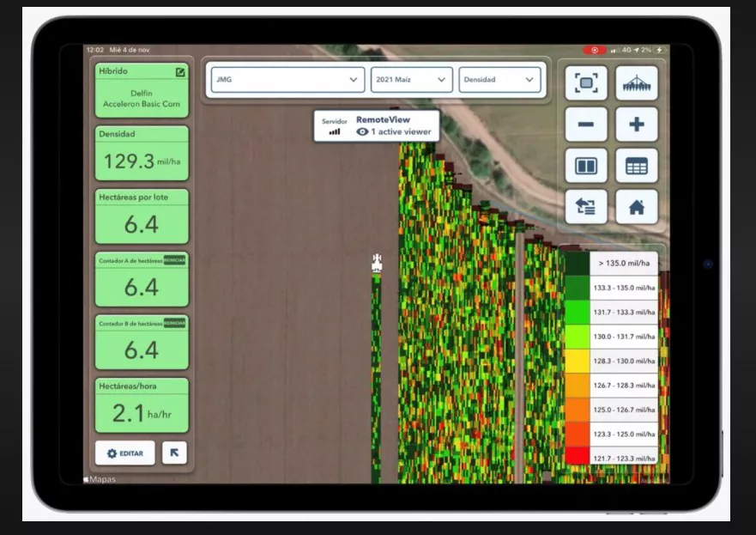This screenshot has width=756, height=535.
Task: Edit the Híbrido tile with pencil icon
Action: (x=180, y=72)
